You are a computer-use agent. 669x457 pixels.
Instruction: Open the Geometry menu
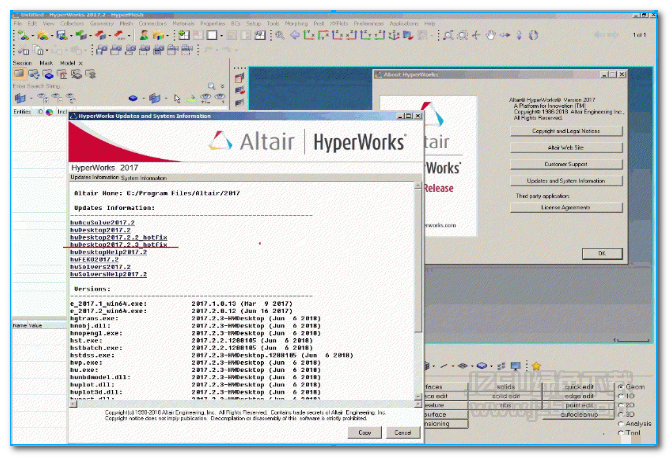[x=102, y=23]
